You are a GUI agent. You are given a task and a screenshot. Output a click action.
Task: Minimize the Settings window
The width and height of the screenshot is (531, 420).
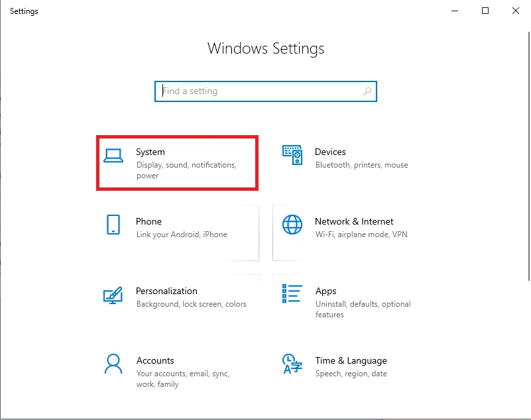coord(455,11)
